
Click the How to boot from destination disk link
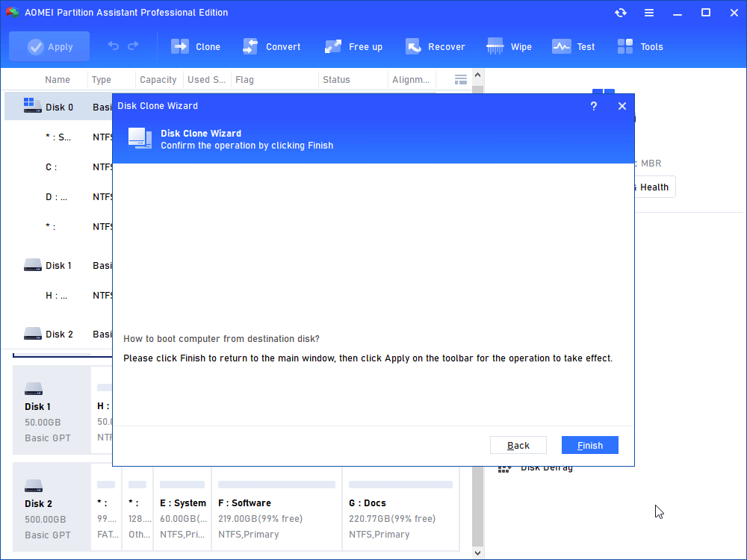[221, 338]
